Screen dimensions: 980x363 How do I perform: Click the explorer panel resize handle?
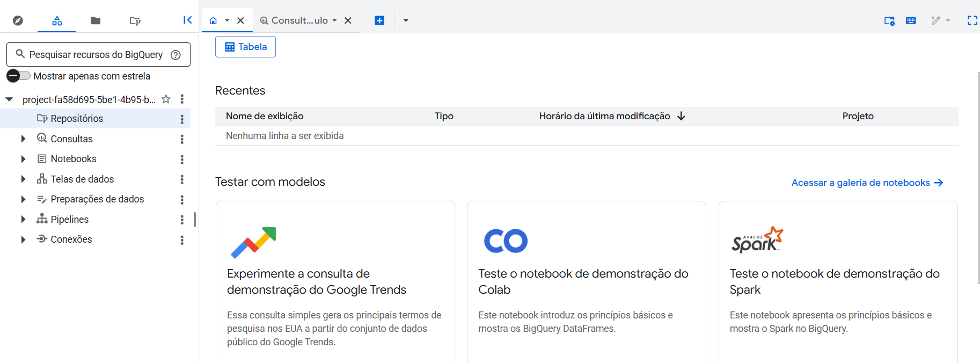tap(195, 220)
